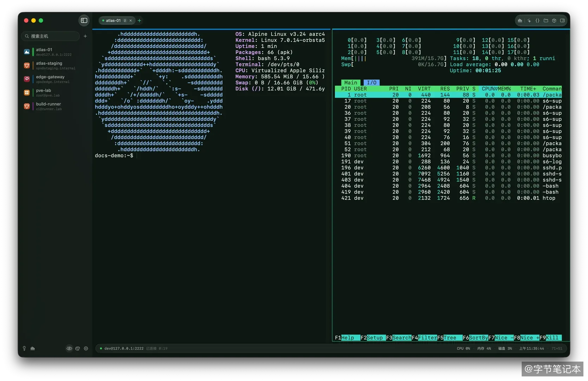Click the build-runner host icon

pos(27,106)
